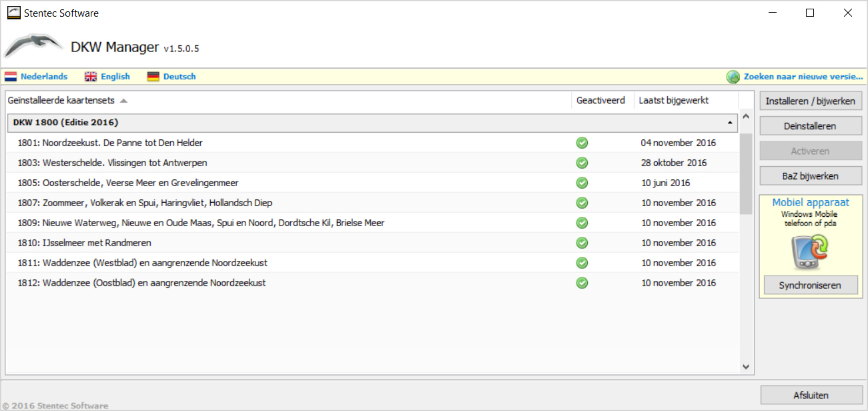The height and width of the screenshot is (411, 868).
Task: Click the German flag icon
Action: pyautogui.click(x=153, y=77)
